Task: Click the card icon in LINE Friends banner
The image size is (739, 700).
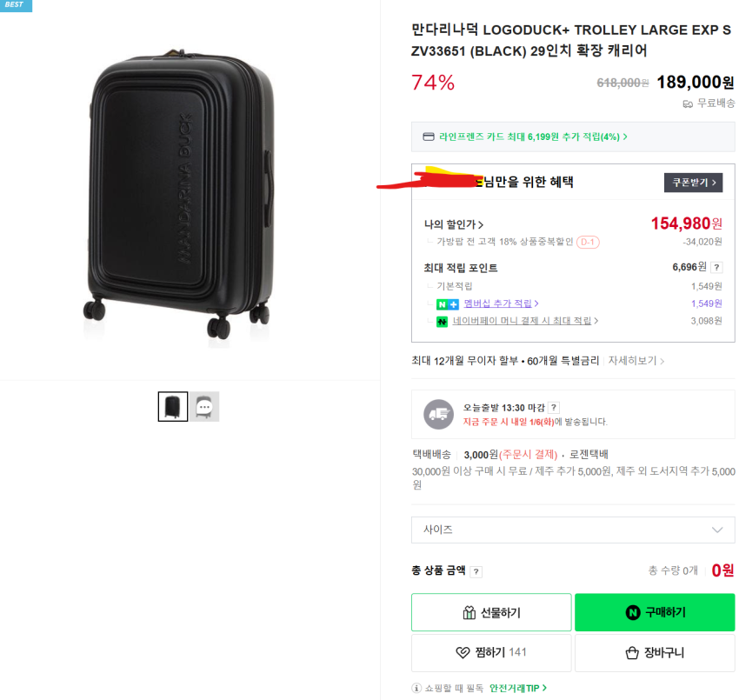Action: coord(428,137)
